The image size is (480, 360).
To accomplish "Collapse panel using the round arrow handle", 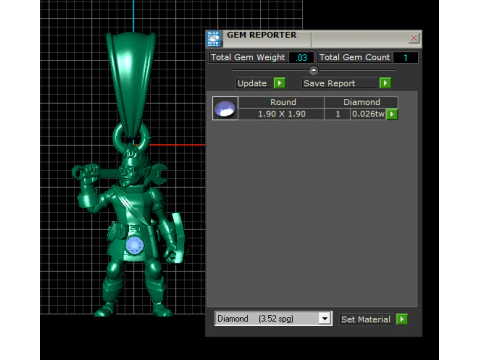I will [x=313, y=70].
